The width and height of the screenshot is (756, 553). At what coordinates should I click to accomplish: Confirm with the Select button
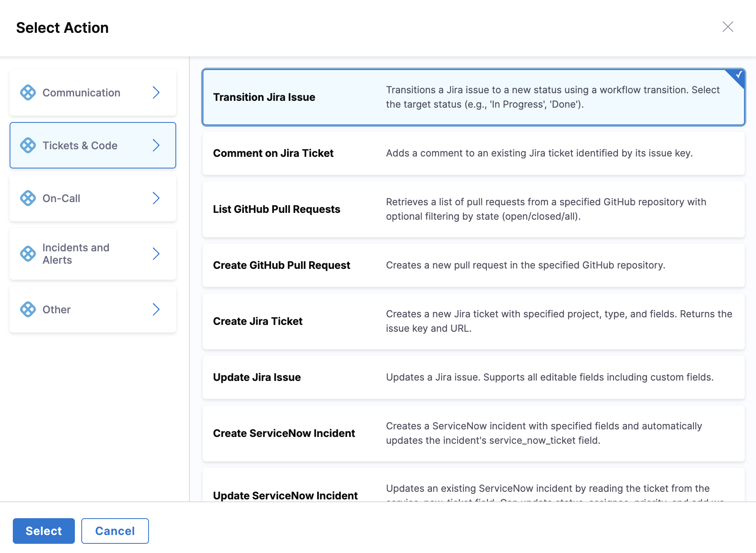(44, 531)
